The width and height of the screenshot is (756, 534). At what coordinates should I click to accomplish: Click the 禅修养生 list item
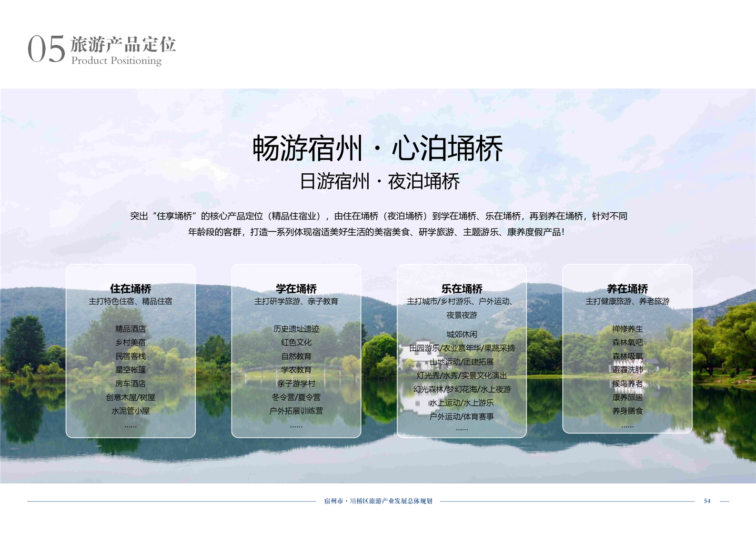tap(627, 329)
